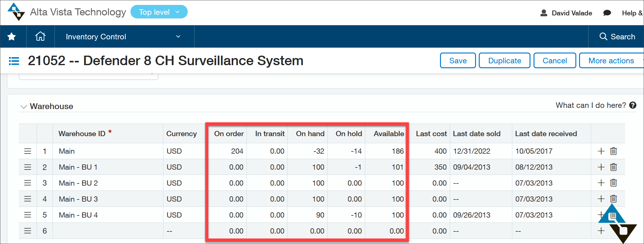Click the drag handle on row Main - BU 3
Image resolution: width=644 pixels, height=244 pixels.
[x=28, y=199]
